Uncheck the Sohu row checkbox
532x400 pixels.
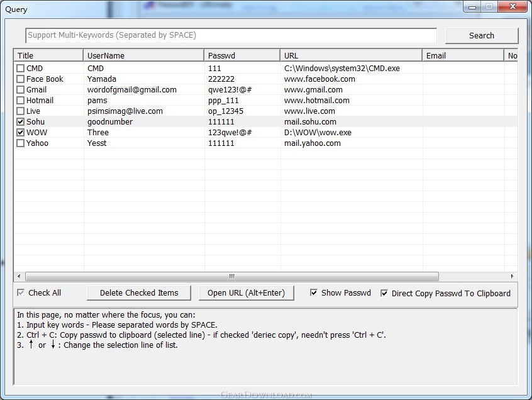click(x=20, y=122)
